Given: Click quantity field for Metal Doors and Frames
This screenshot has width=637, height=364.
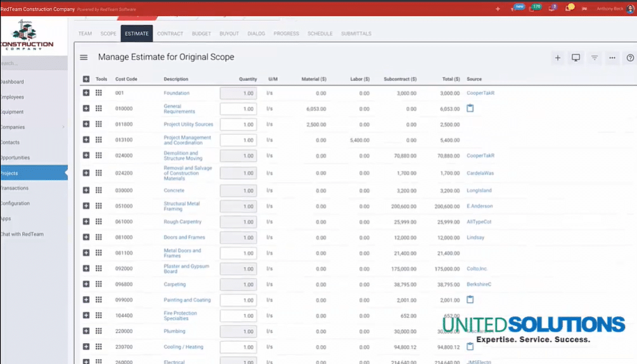Looking at the screenshot, I should (238, 253).
